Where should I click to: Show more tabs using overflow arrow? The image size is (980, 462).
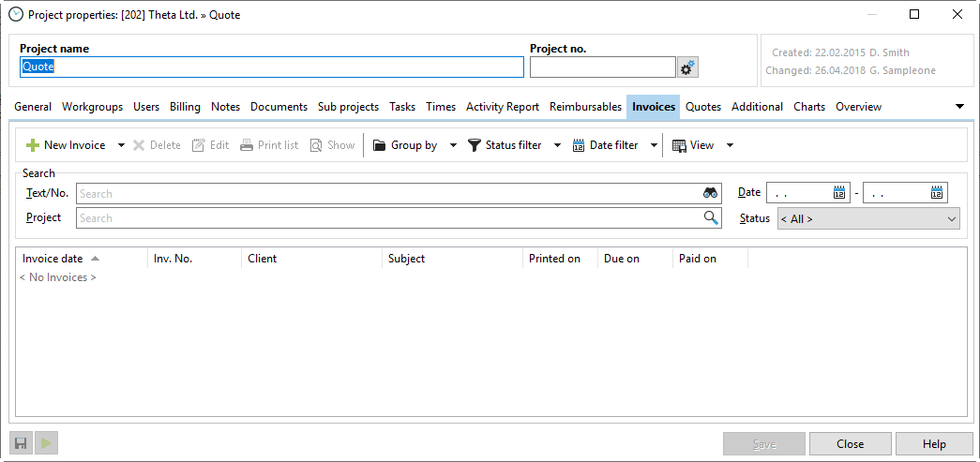pyautogui.click(x=959, y=107)
